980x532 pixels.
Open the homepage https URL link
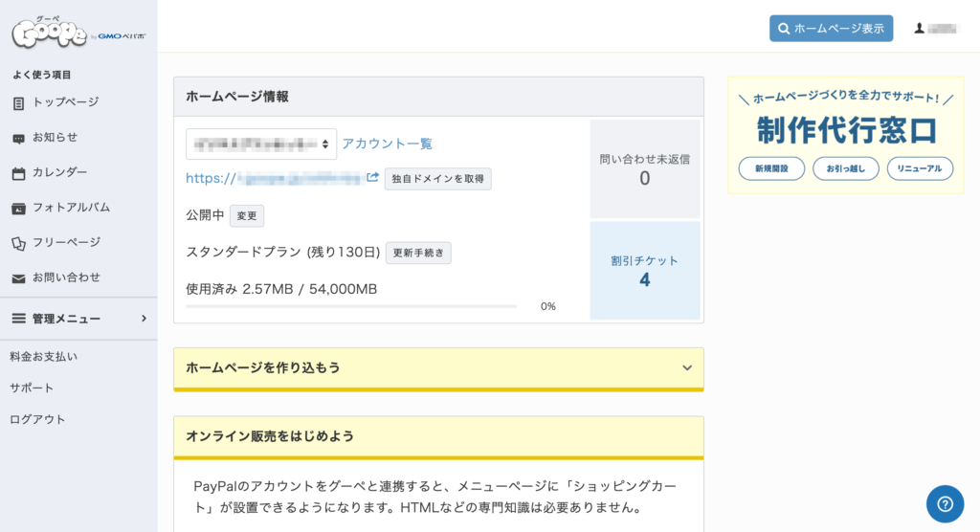[275, 178]
